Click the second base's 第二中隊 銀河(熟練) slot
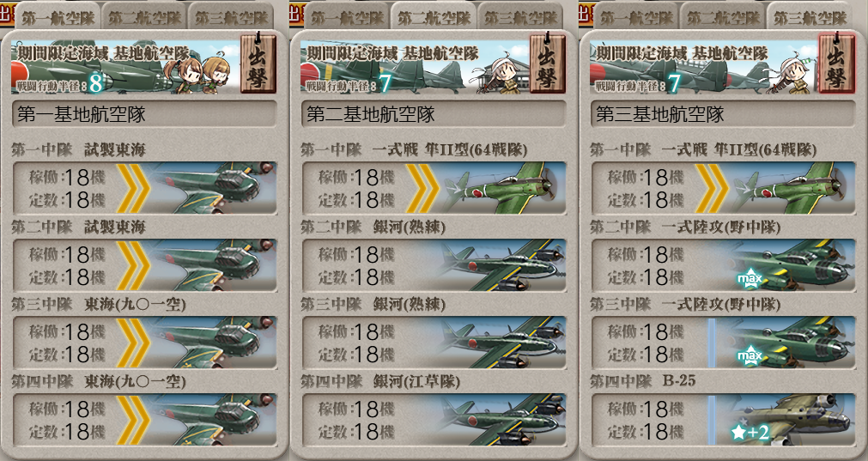The width and height of the screenshot is (868, 461). (434, 265)
